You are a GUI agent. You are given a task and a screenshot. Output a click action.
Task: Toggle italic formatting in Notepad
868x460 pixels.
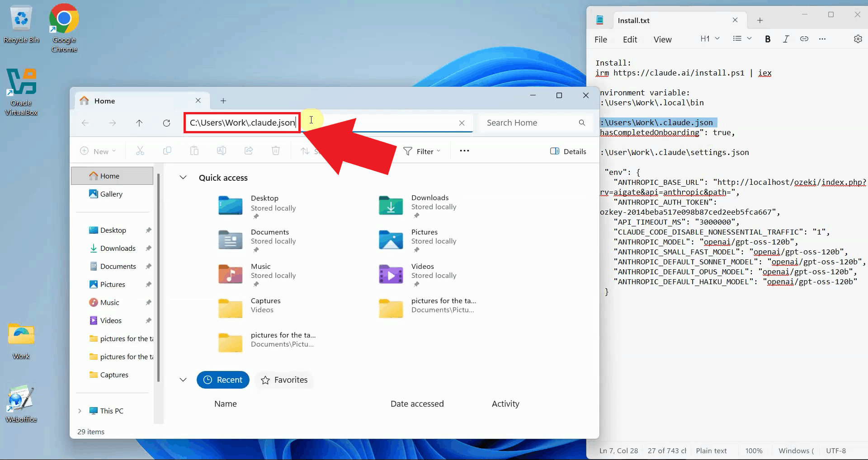point(786,39)
